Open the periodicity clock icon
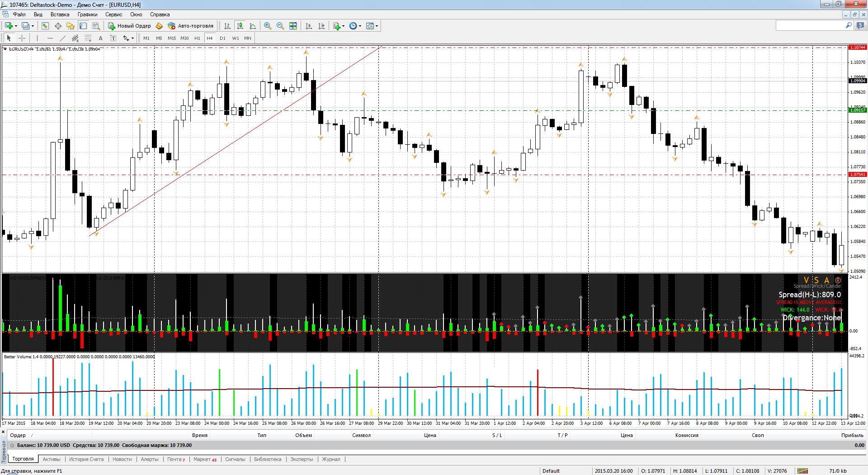868x475 pixels. [353, 26]
